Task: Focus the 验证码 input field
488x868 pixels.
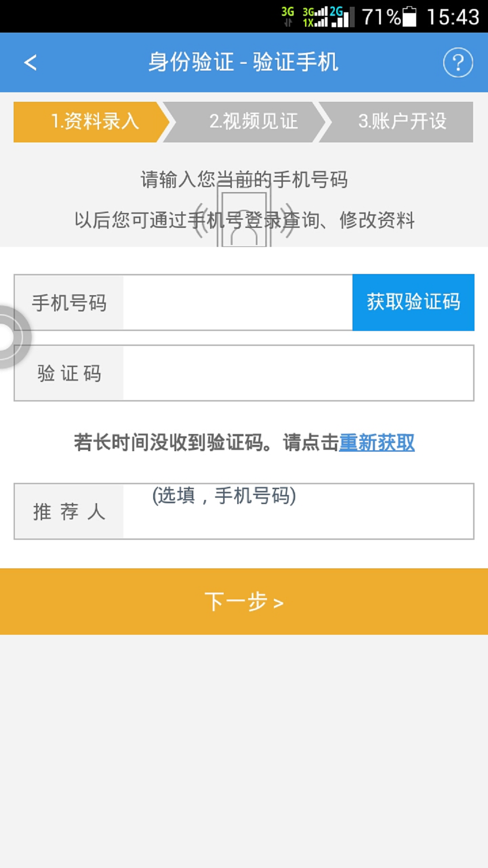Action: [298, 373]
